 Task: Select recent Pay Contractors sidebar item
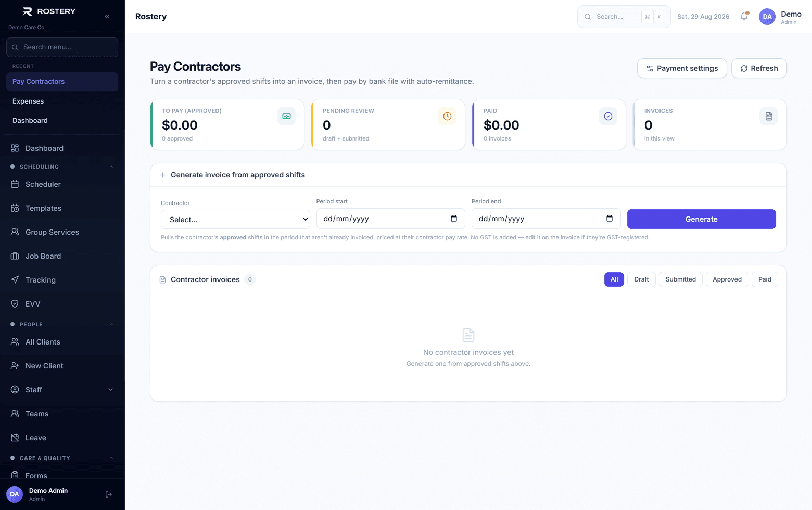(x=62, y=82)
